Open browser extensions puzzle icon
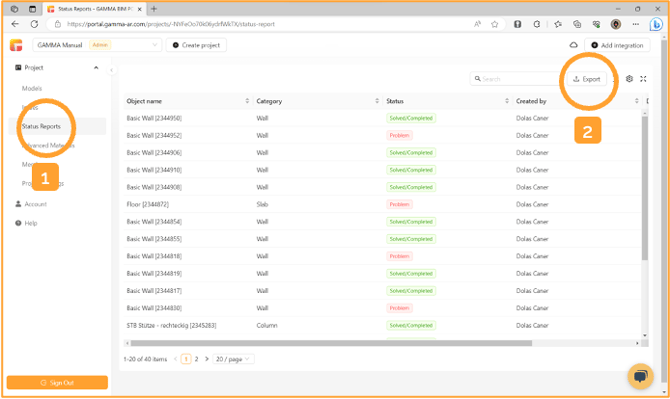 pos(537,24)
